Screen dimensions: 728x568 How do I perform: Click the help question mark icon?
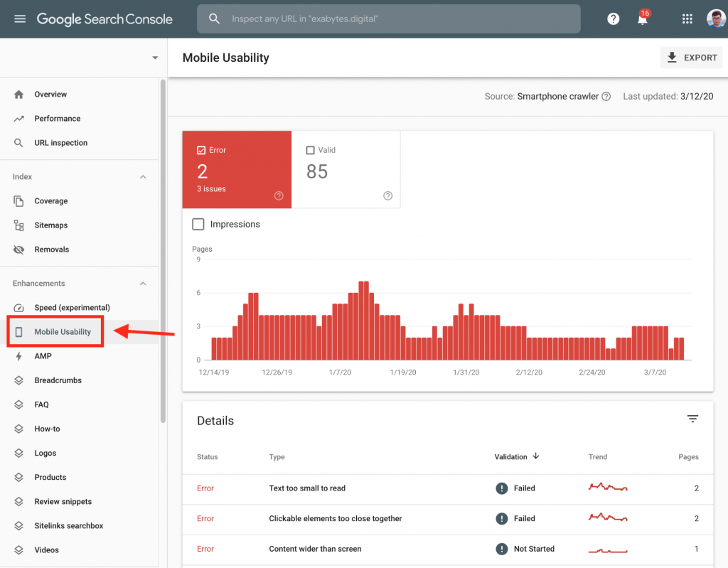pos(613,19)
